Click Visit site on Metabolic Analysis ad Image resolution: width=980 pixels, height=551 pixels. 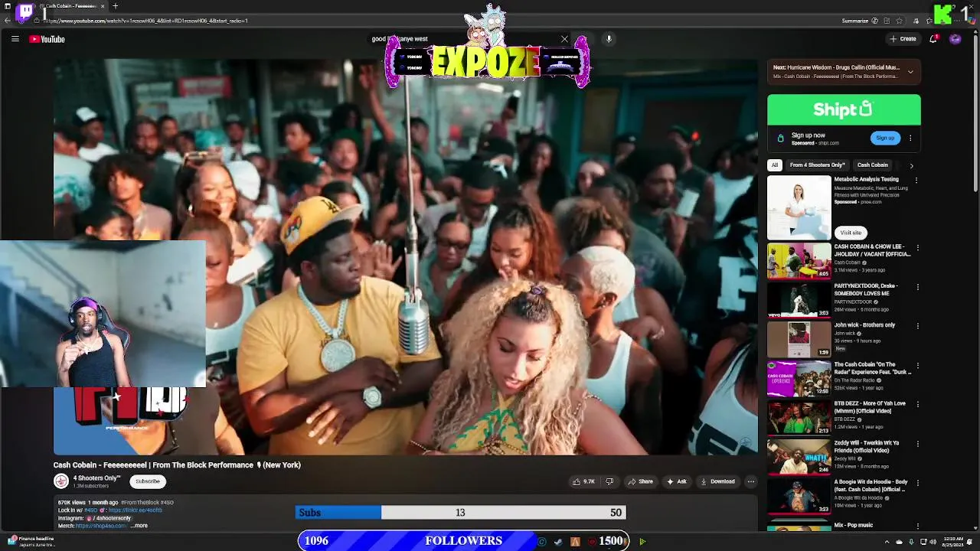pyautogui.click(x=851, y=233)
